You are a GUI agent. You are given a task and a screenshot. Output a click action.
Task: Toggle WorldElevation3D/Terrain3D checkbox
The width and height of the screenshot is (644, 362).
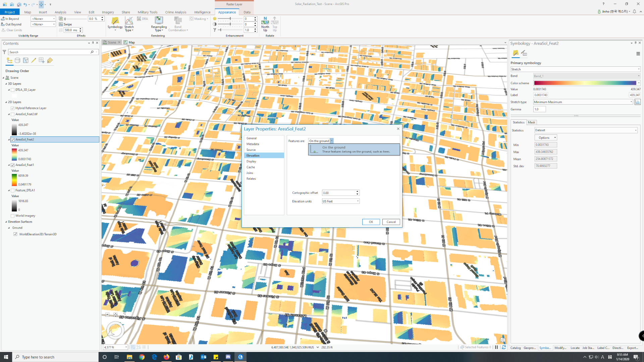15,234
